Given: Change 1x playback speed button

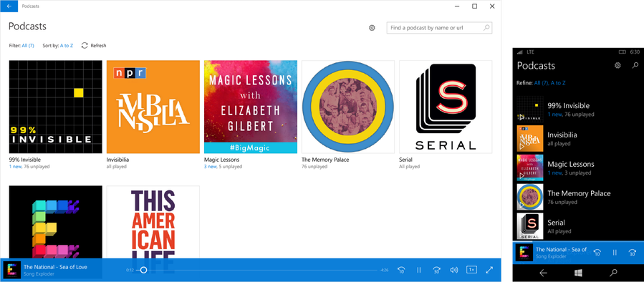Looking at the screenshot, I should 471,270.
